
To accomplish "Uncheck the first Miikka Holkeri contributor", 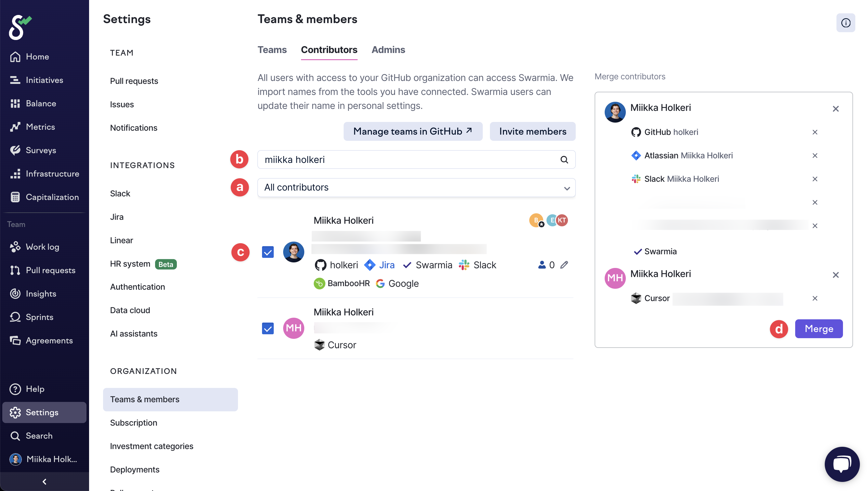I will 268,252.
